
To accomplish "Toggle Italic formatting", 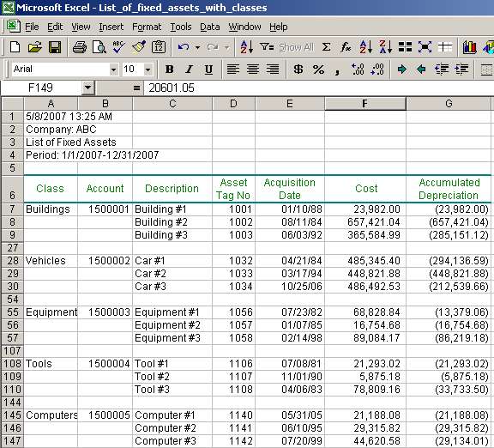I will [x=189, y=69].
